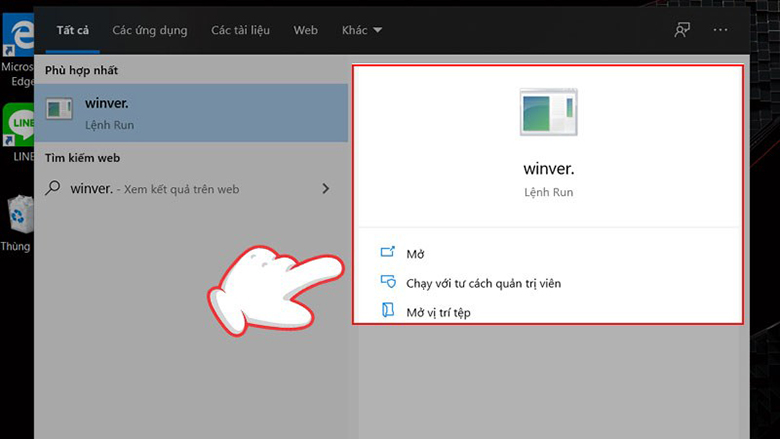
Task: Choose 'Chạy với tư cách quản trị viên'
Action: 483,283
